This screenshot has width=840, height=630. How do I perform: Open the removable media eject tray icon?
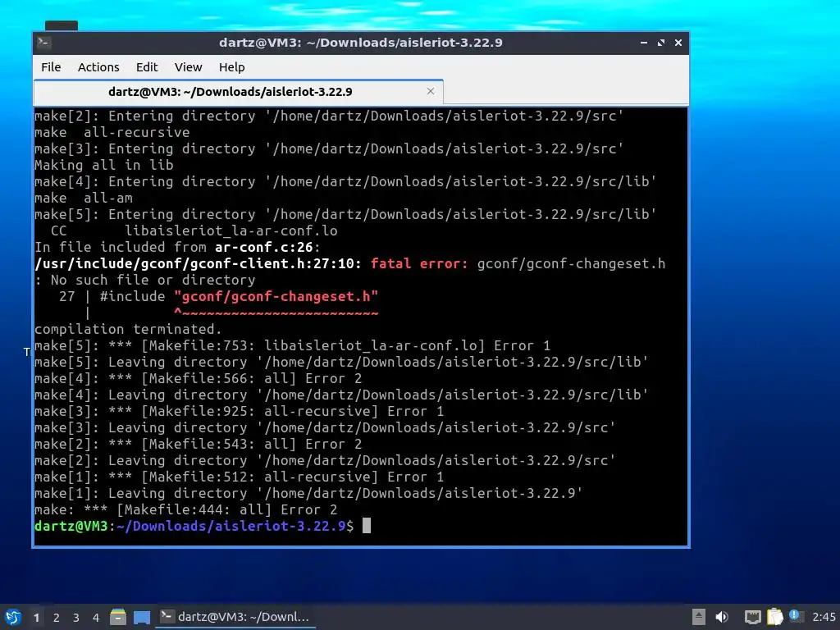698,617
